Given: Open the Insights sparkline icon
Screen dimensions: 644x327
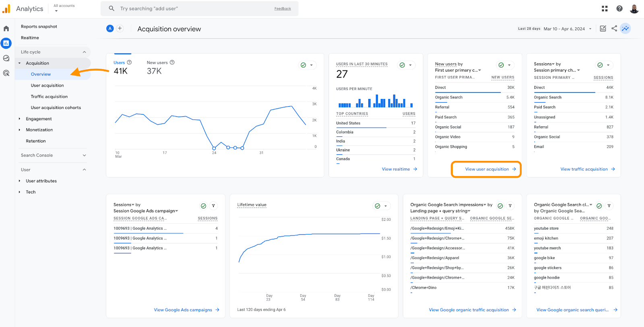Looking at the screenshot, I should click(625, 29).
